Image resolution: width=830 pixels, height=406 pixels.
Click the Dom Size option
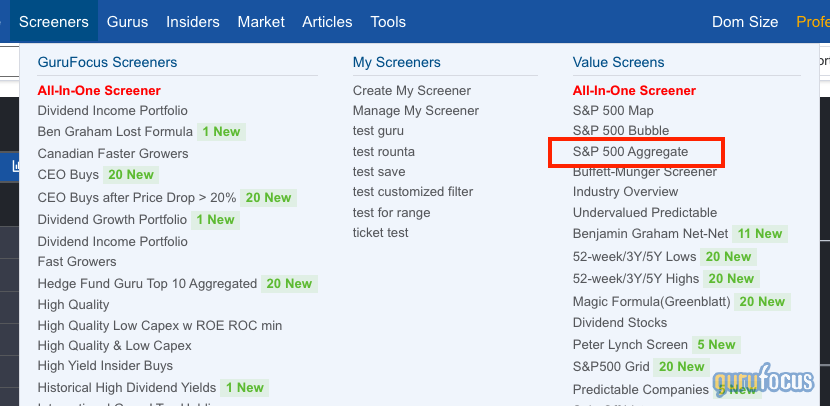coord(744,21)
